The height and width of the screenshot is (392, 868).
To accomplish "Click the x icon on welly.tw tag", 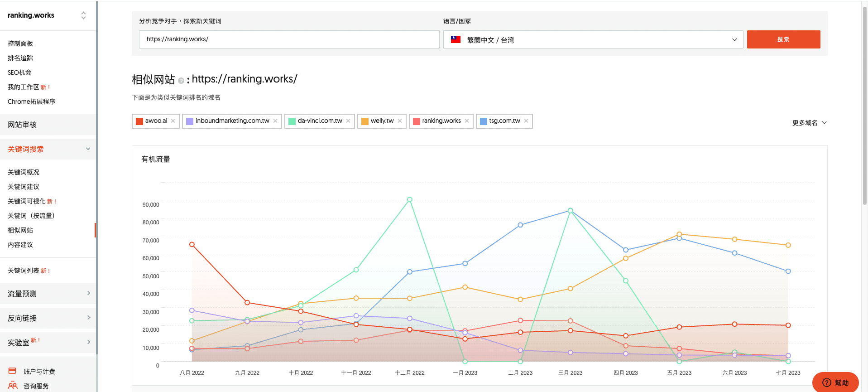I will tap(400, 121).
